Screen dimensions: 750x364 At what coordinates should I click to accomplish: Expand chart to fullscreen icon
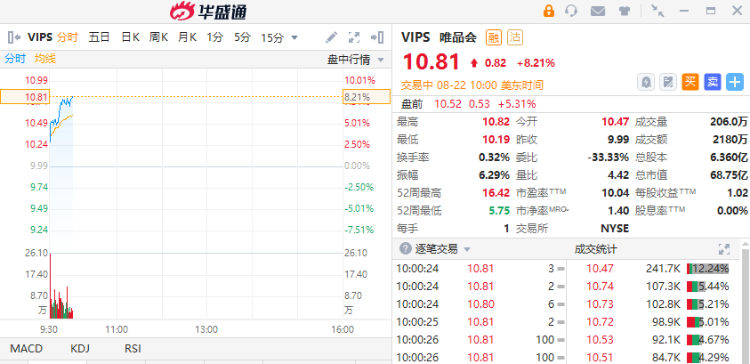[x=354, y=37]
